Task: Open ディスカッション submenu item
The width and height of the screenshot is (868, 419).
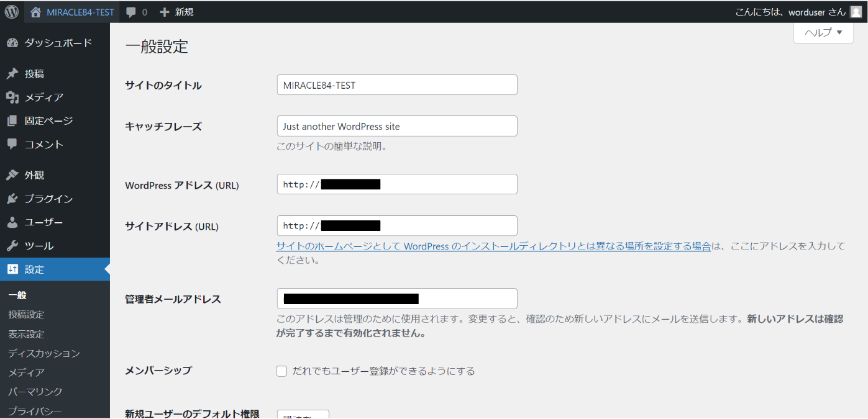Action: coord(44,353)
